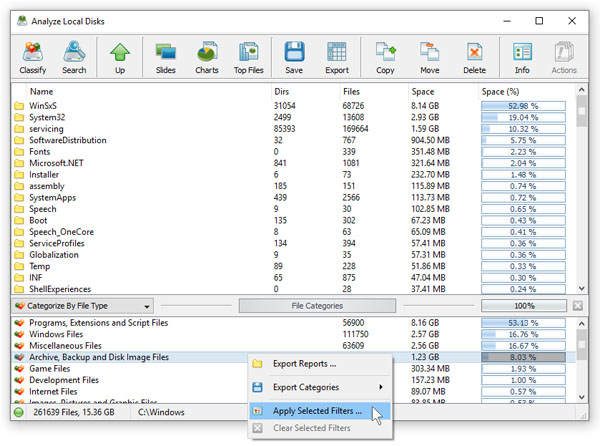600x446 pixels.
Task: Click the green status indicator icon
Action: (x=19, y=412)
